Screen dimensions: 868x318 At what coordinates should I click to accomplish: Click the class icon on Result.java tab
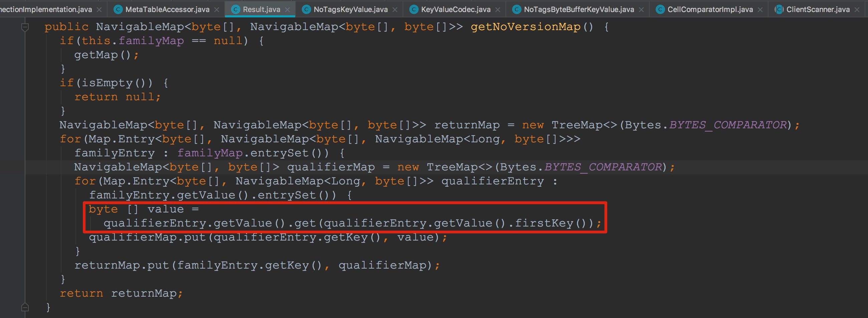click(x=235, y=9)
